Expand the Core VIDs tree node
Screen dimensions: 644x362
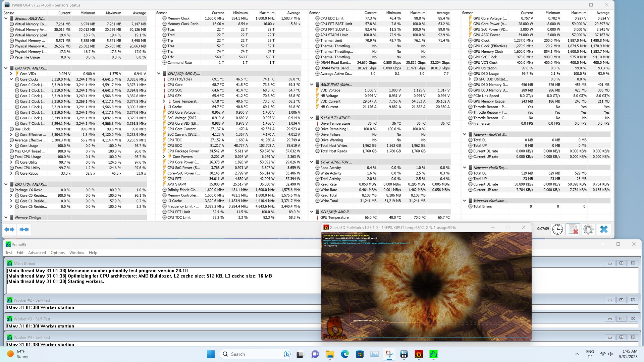[x=11, y=74]
